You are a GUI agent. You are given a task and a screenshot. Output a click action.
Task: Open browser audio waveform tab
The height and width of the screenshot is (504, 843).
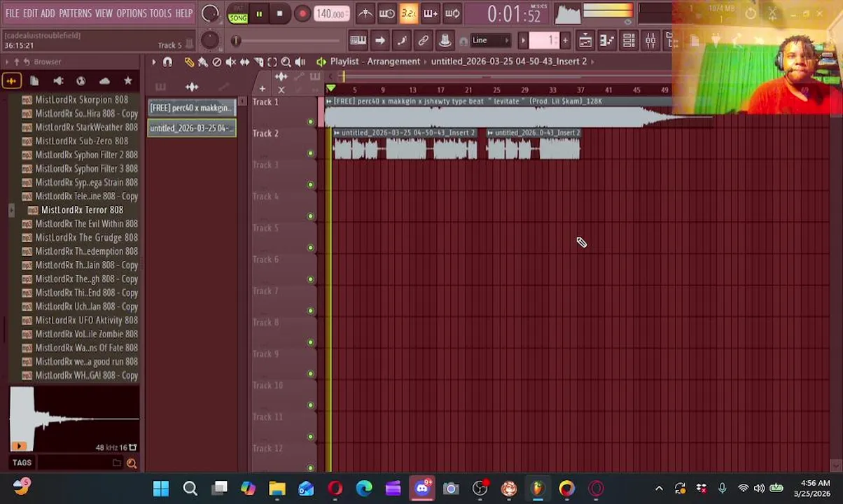tap(11, 81)
